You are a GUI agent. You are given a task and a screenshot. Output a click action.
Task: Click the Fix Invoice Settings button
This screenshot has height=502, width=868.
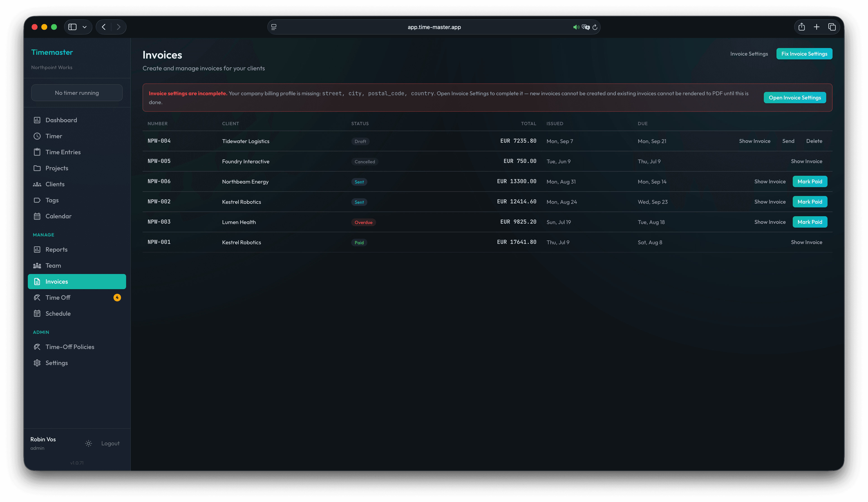[804, 54]
